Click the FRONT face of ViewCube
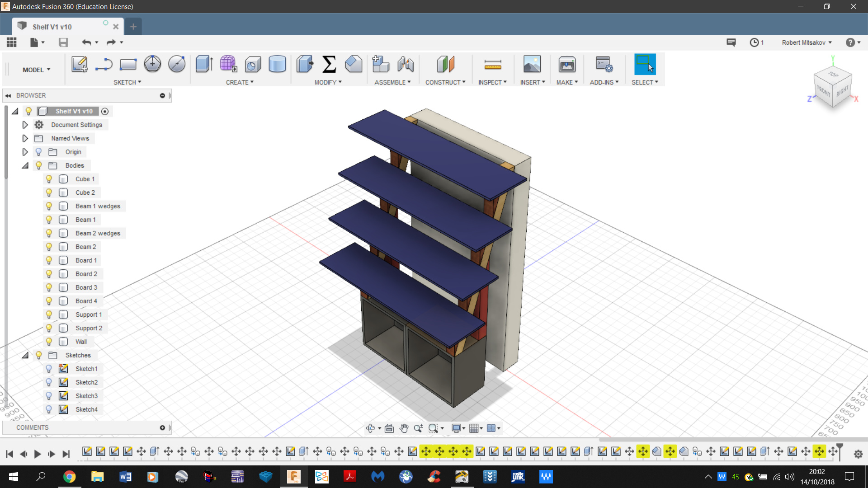 pyautogui.click(x=823, y=91)
